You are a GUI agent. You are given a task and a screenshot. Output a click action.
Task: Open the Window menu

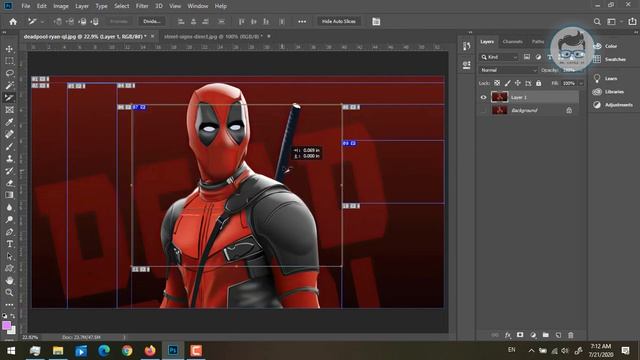198,6
